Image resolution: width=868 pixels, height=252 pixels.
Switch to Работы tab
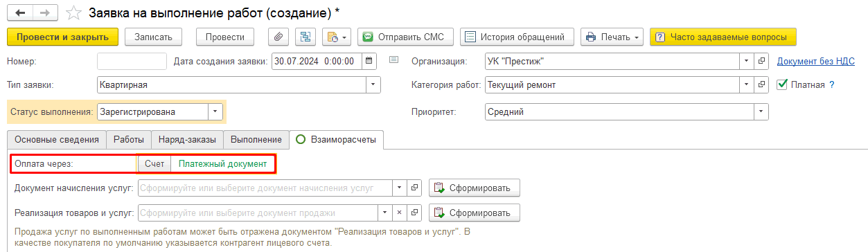[128, 139]
